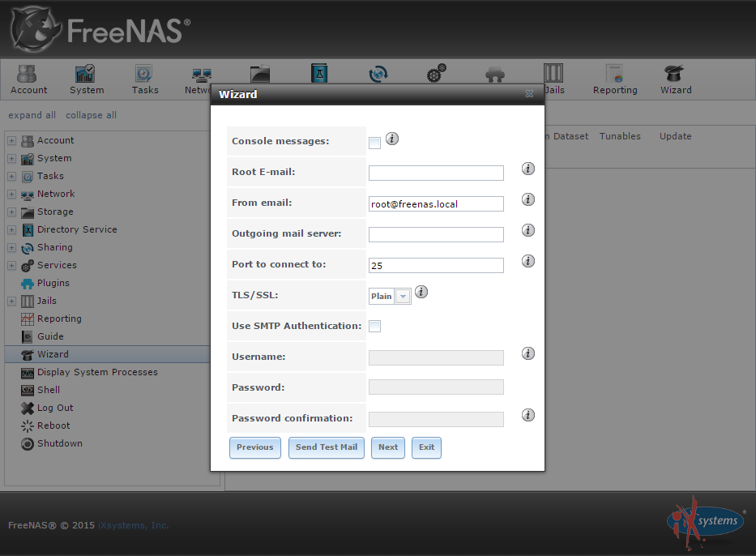The width and height of the screenshot is (756, 556).
Task: Open Account from the top toolbar
Action: pos(28,79)
